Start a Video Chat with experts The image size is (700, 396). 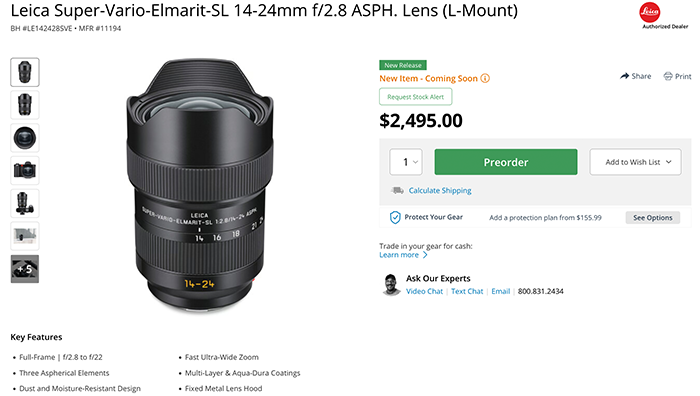pyautogui.click(x=424, y=292)
